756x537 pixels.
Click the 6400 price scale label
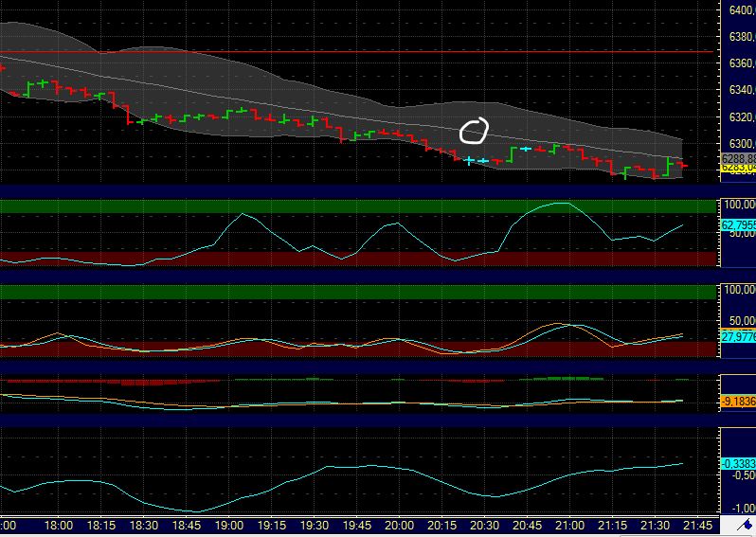click(x=742, y=10)
